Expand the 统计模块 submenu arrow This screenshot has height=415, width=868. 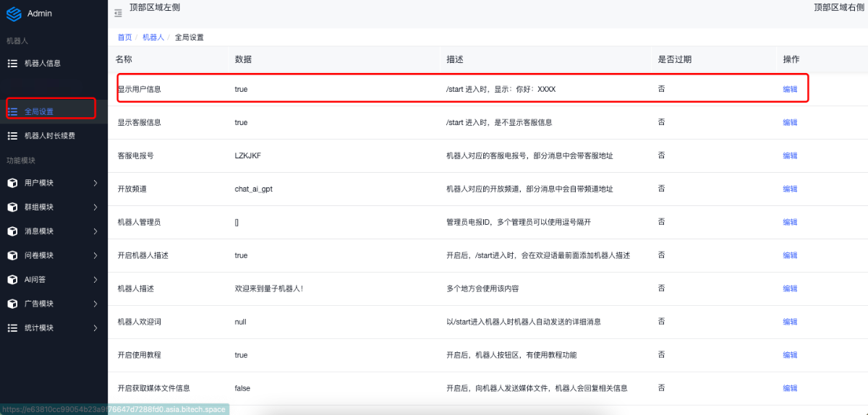[95, 328]
